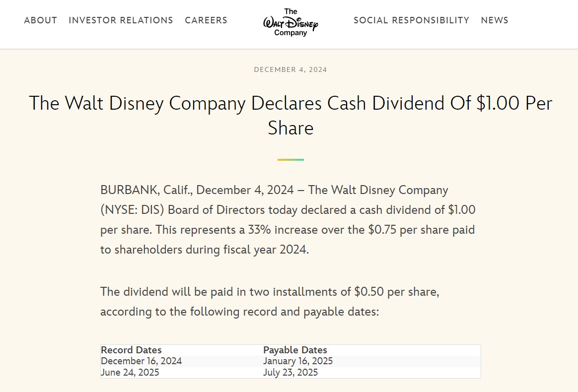Viewport: 578px width, 392px height.
Task: Select the Payable Dates column header
Action: [295, 350]
